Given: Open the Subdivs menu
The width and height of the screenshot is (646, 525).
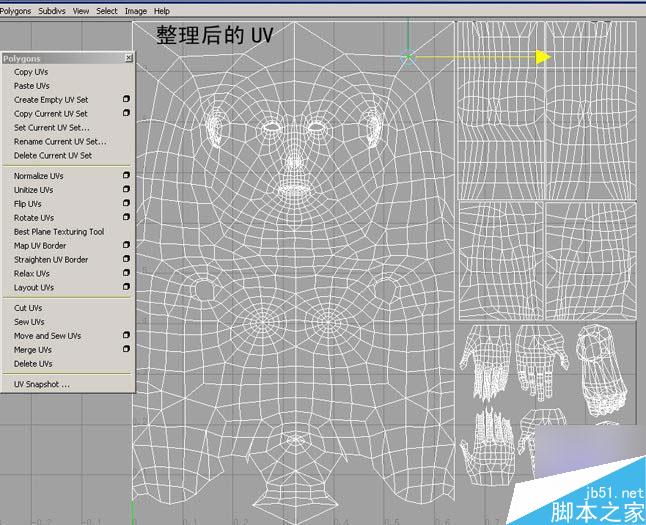Looking at the screenshot, I should 52,11.
